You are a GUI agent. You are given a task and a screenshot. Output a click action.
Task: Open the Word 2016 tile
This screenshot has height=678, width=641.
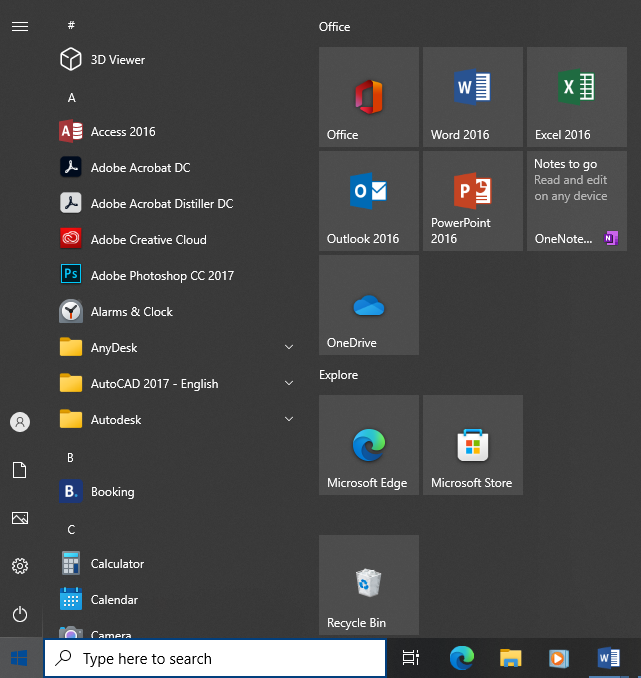(473, 97)
